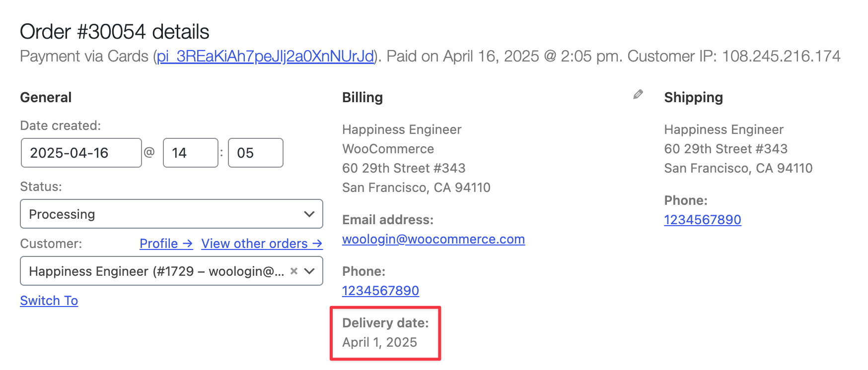The height and width of the screenshot is (370, 868).
Task: Edit billing details with pencil icon
Action: [x=638, y=94]
